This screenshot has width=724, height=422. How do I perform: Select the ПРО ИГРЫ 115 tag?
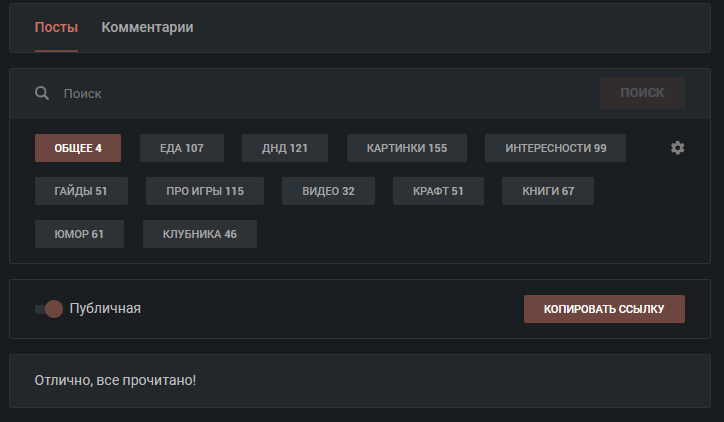point(205,191)
